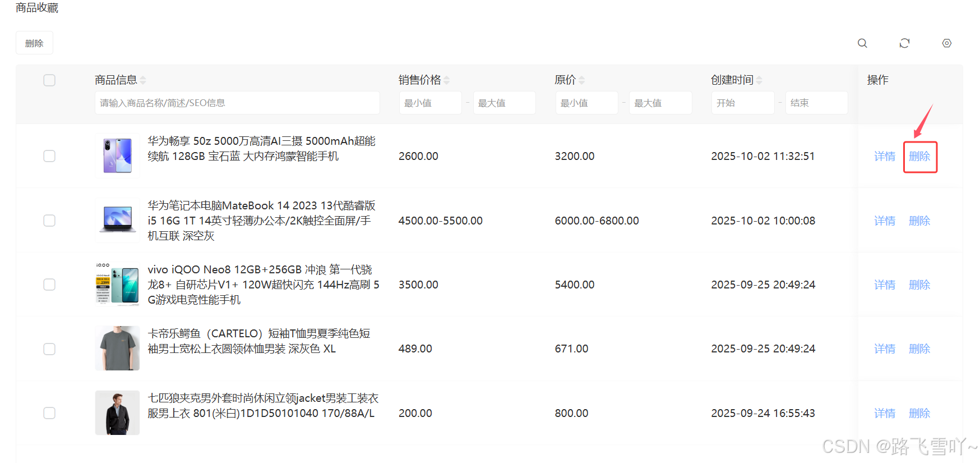Click 删除 for 卡帝乐鳄鱼 T恤
980x463 pixels.
tap(919, 349)
